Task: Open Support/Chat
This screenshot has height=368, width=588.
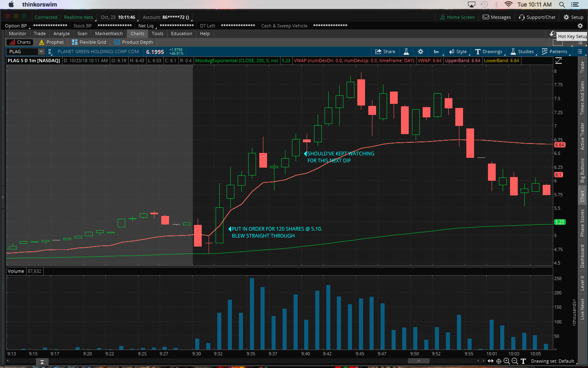Action: point(537,17)
